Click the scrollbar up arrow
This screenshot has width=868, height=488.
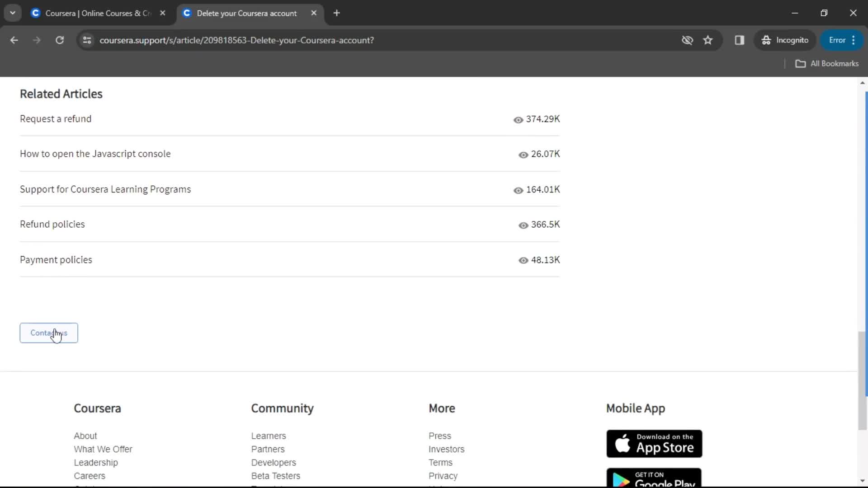862,83
